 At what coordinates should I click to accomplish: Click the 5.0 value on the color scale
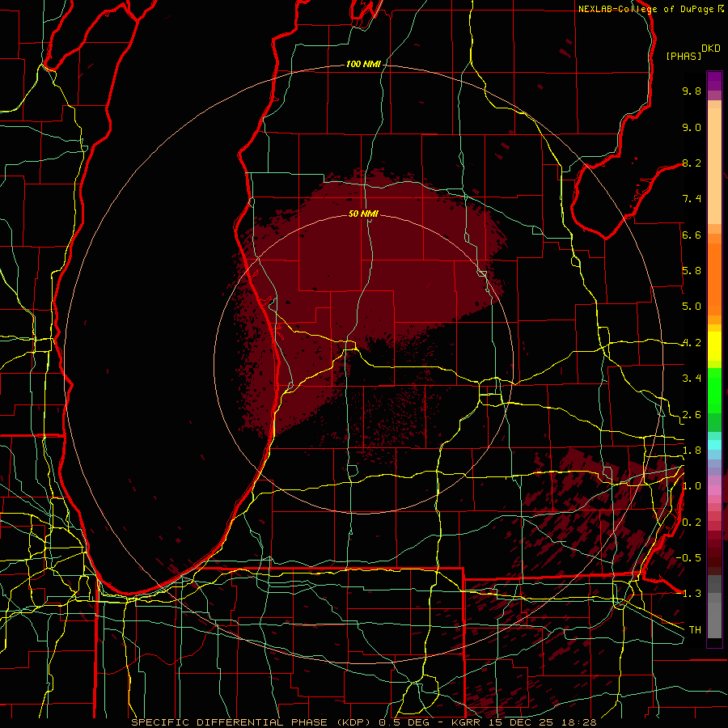[x=692, y=307]
